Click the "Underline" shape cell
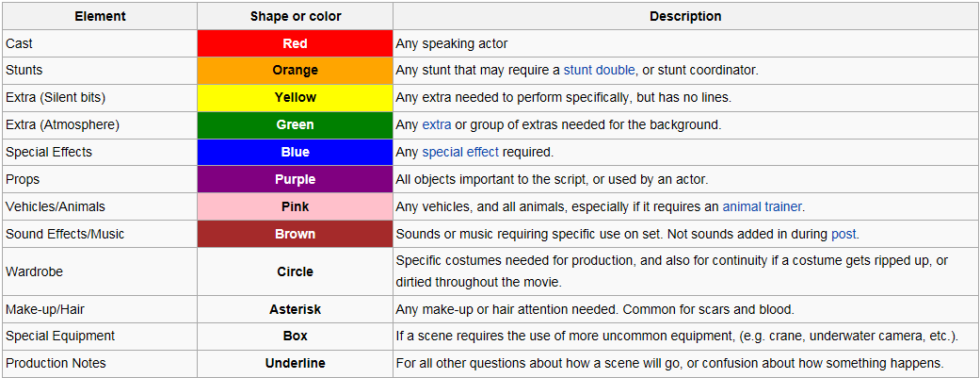This screenshot has height=378, width=980. click(295, 364)
